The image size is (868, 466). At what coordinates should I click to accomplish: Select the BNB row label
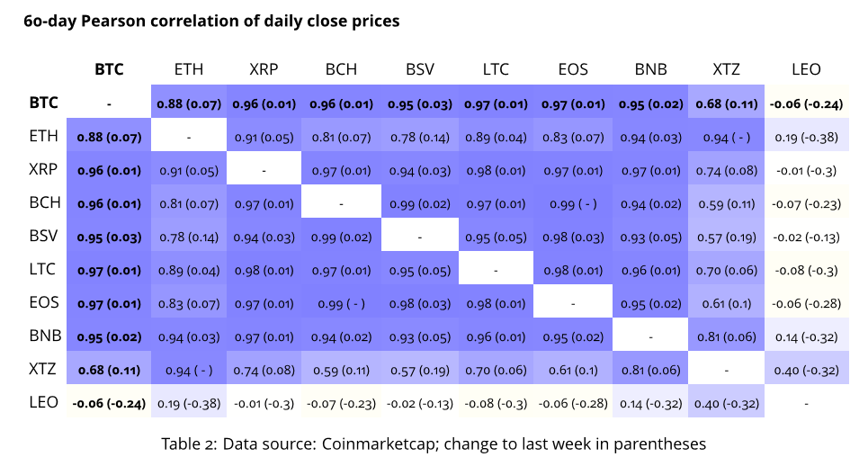pyautogui.click(x=45, y=336)
